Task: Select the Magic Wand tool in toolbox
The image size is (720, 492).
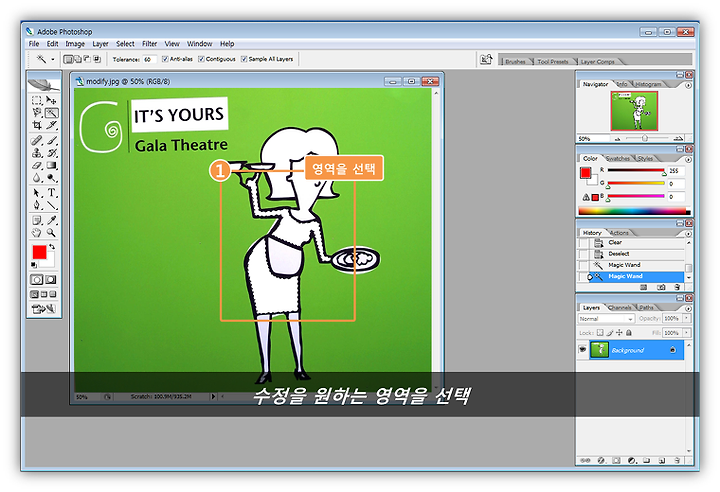Action: click(51, 113)
